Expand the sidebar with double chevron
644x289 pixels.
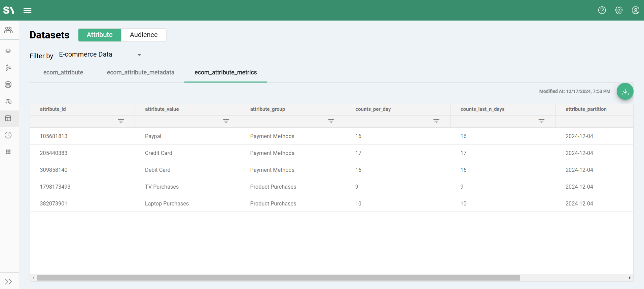click(8, 282)
